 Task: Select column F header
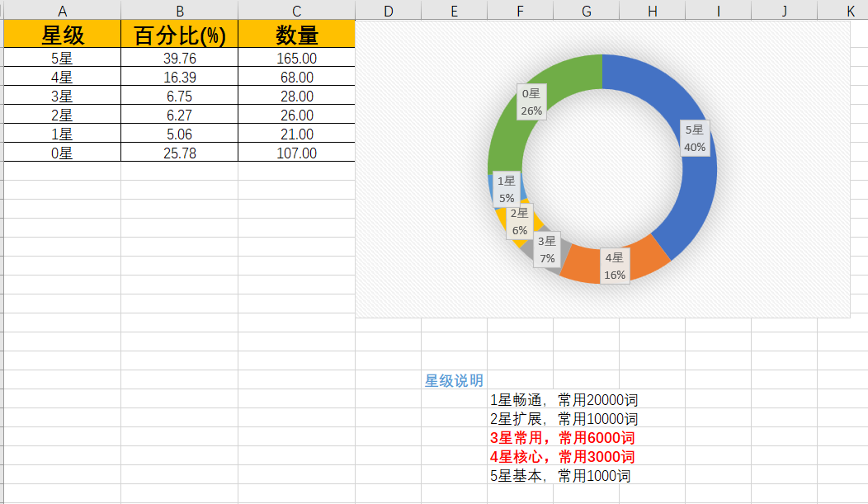point(520,11)
